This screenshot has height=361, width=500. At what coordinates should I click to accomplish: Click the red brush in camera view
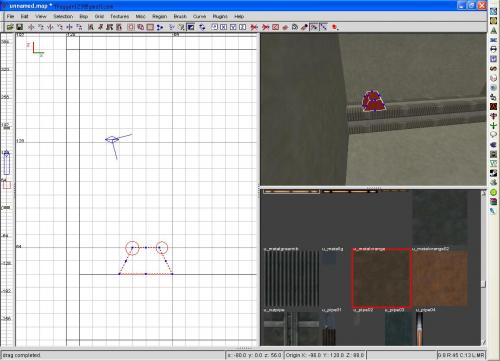[373, 101]
